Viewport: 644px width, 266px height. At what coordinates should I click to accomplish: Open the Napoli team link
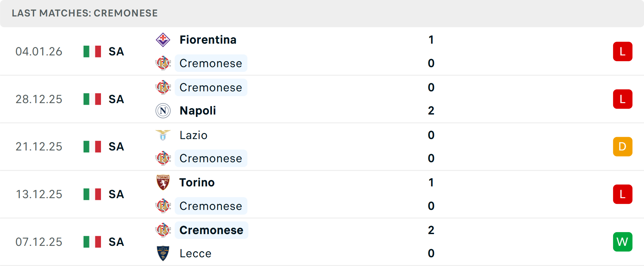(x=198, y=111)
